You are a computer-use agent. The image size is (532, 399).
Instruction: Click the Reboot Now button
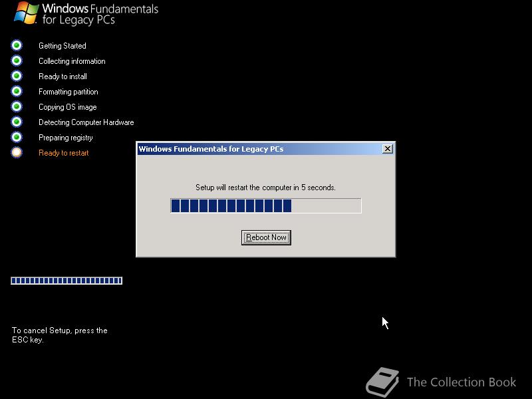(x=266, y=237)
